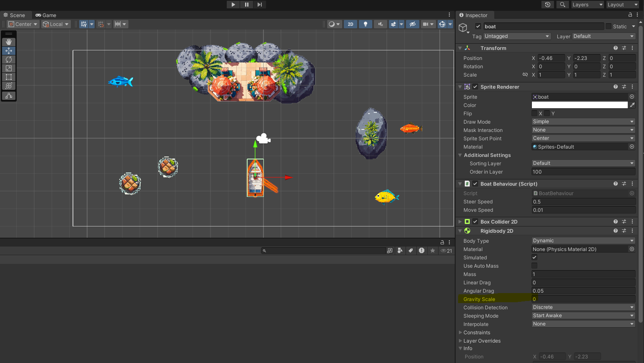
Task: Switch the Scene view to 2D mode
Action: [351, 24]
